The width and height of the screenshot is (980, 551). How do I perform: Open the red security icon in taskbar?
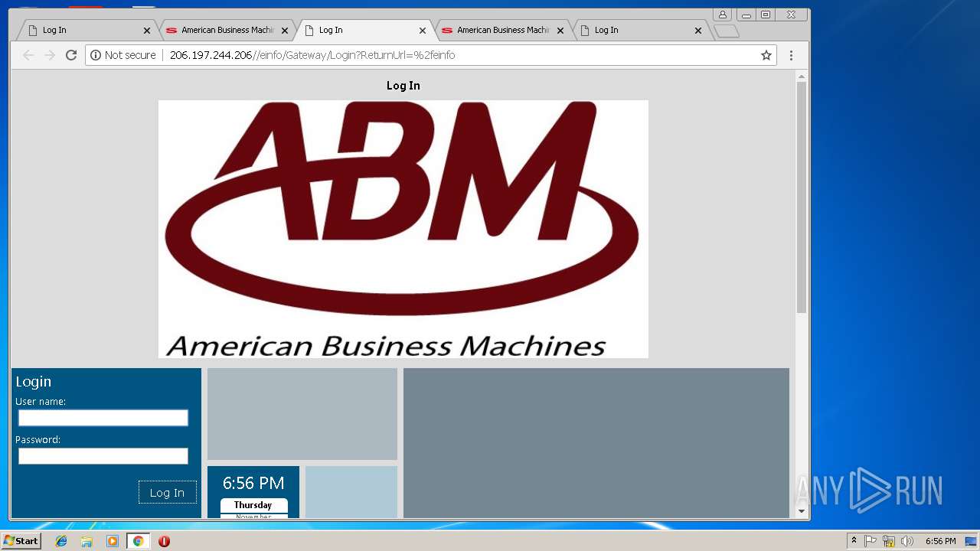[x=164, y=541]
